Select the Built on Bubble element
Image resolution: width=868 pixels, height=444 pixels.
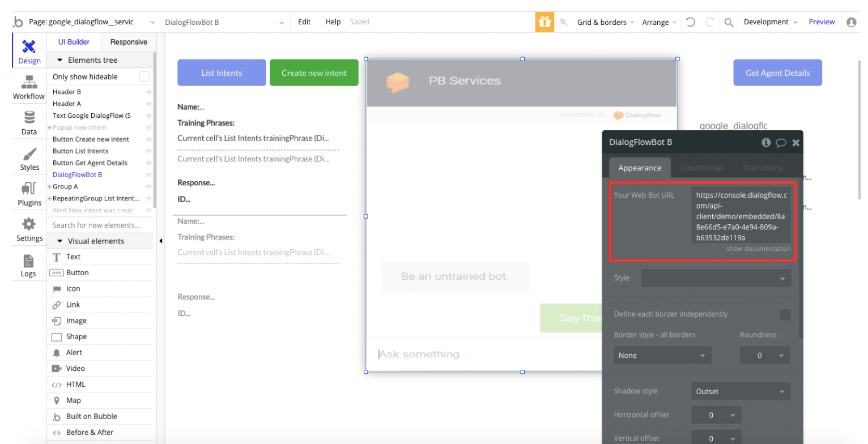[x=100, y=416]
